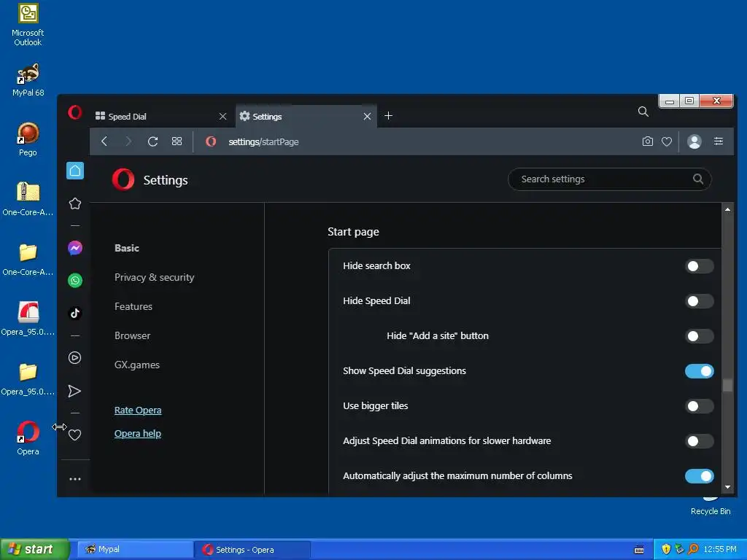Viewport: 747px width, 560px height.
Task: Toggle Adjust Speed Dial animations for slower hardware
Action: tap(699, 441)
